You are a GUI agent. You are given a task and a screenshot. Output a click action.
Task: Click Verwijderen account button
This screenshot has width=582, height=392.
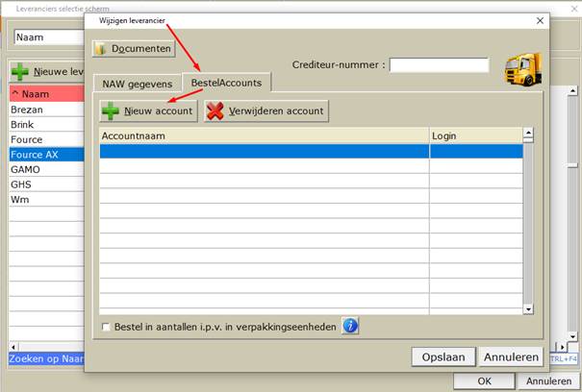pos(266,110)
